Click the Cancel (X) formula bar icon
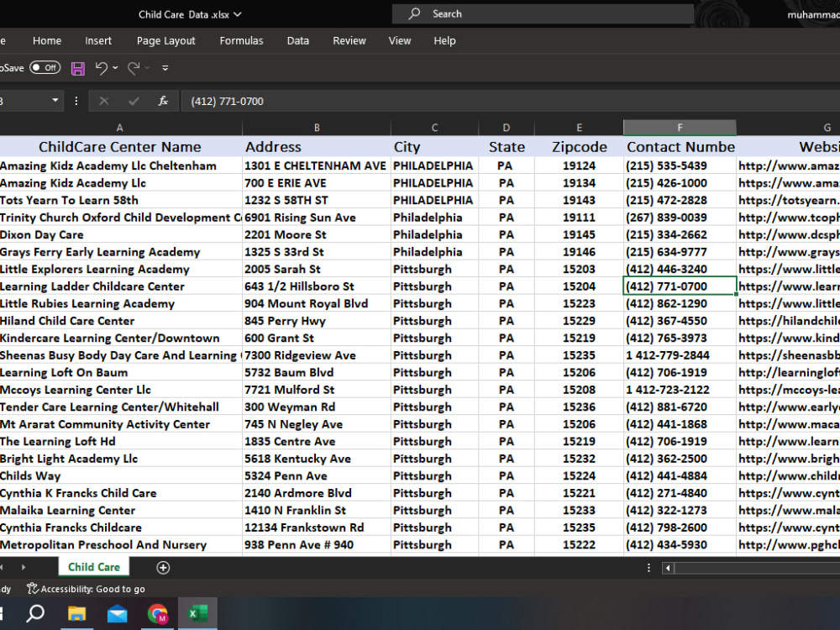This screenshot has width=840, height=630. click(x=104, y=102)
